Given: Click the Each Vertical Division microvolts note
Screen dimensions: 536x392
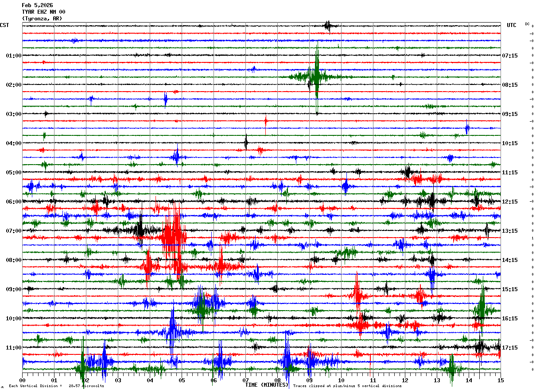Looking at the screenshot, I should point(56,386).
